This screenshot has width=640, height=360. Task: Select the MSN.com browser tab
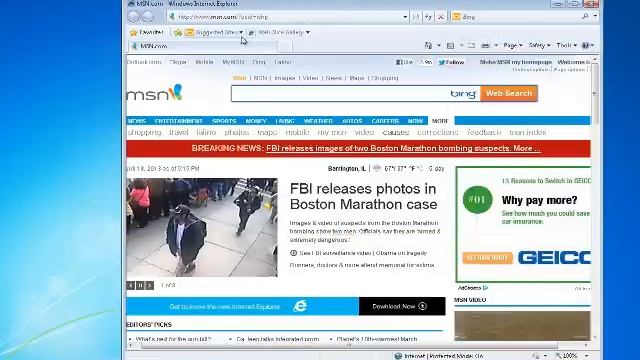pyautogui.click(x=203, y=46)
